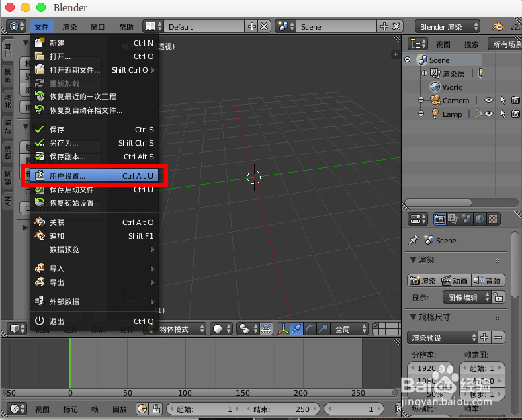This screenshot has height=420, width=522.
Task: Click the 渲染 render image button
Action: [423, 280]
